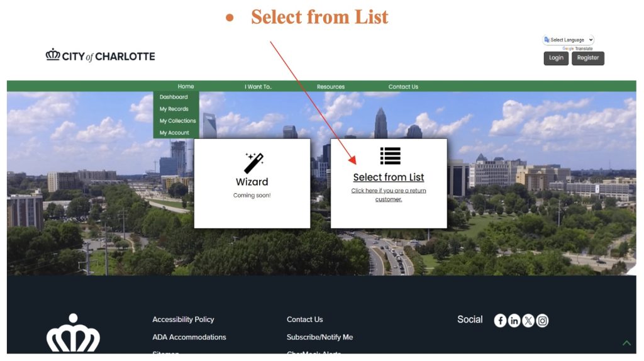Open the Instagram social icon

click(x=542, y=321)
